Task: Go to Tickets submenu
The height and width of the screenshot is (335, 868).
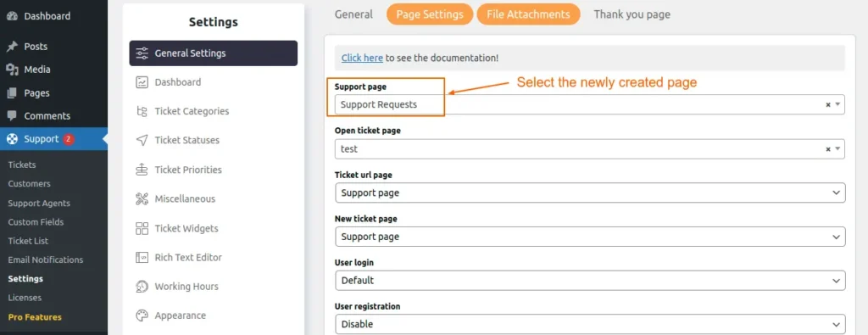Action: pyautogui.click(x=21, y=165)
